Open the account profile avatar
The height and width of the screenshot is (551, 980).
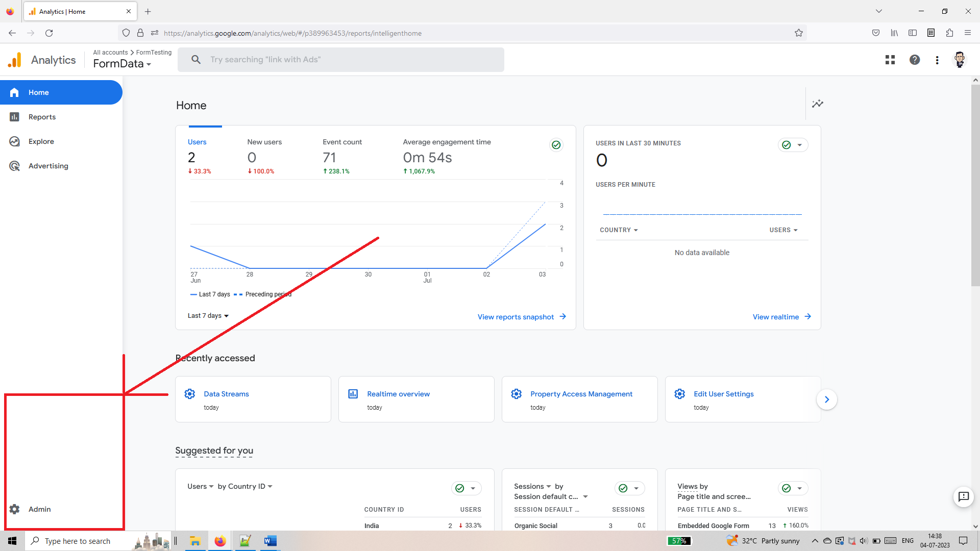pyautogui.click(x=960, y=60)
